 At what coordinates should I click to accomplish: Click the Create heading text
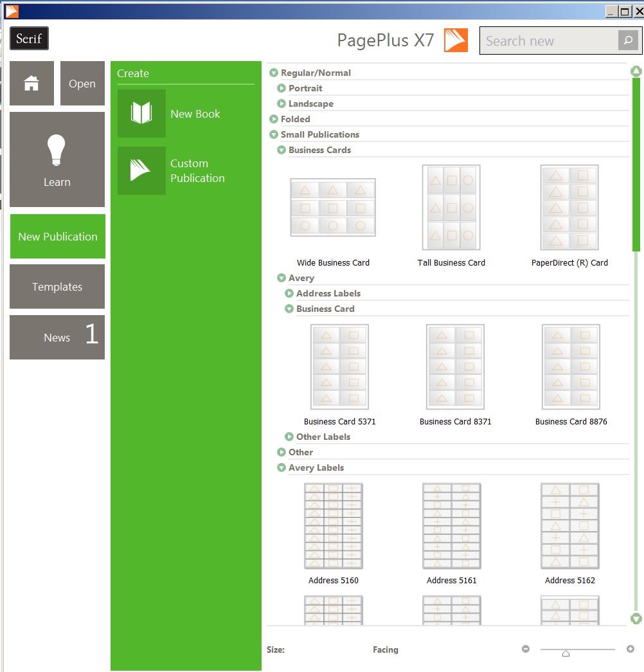tap(133, 73)
